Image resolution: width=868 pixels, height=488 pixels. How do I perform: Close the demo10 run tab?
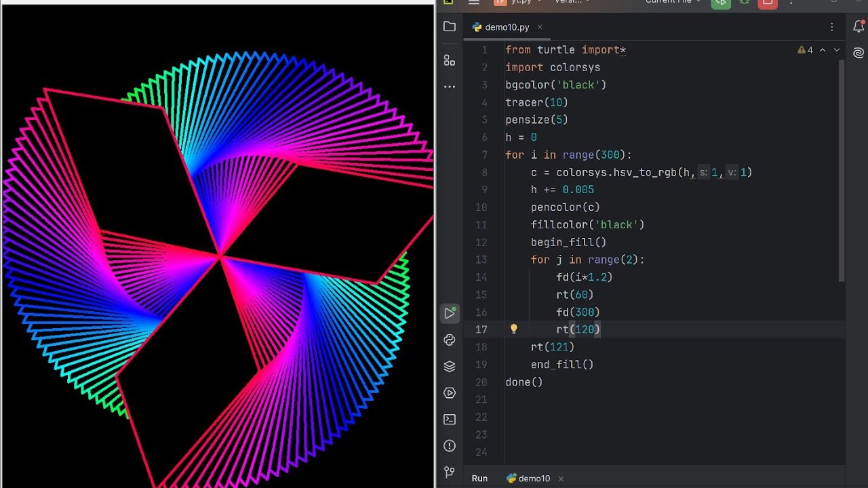(x=561, y=479)
